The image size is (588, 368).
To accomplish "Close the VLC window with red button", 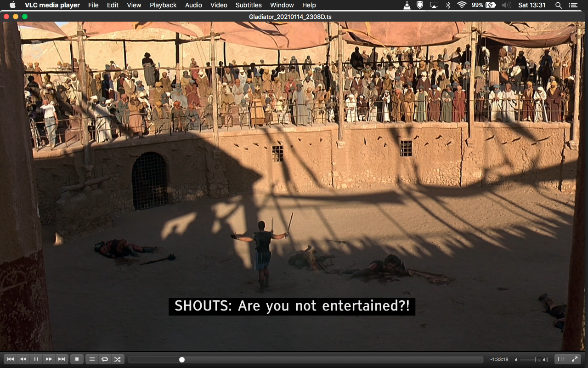I will coord(6,17).
